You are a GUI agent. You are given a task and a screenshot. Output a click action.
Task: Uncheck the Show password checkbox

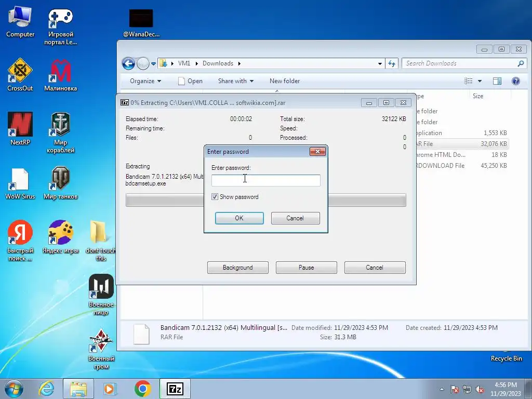215,197
